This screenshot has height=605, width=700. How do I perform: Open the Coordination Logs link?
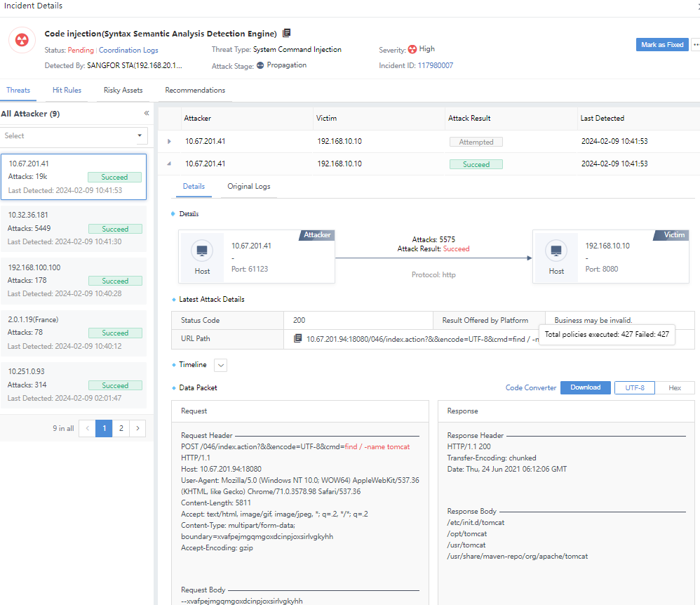click(x=128, y=51)
